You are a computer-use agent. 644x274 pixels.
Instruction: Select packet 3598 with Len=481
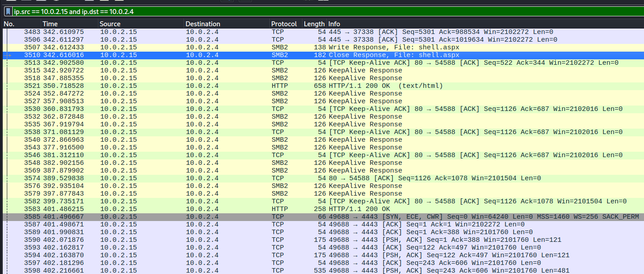[323, 270]
